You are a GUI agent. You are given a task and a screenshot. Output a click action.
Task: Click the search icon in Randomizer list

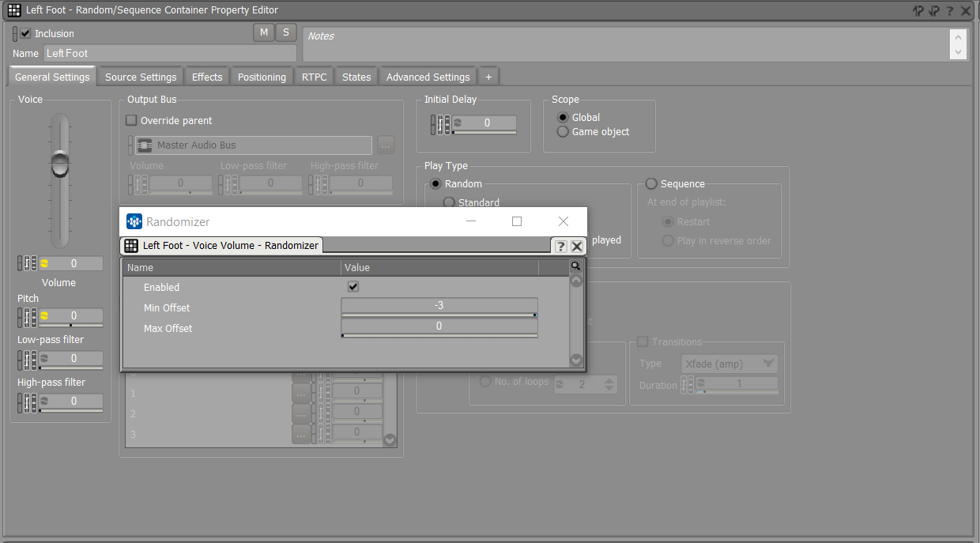[x=576, y=267]
